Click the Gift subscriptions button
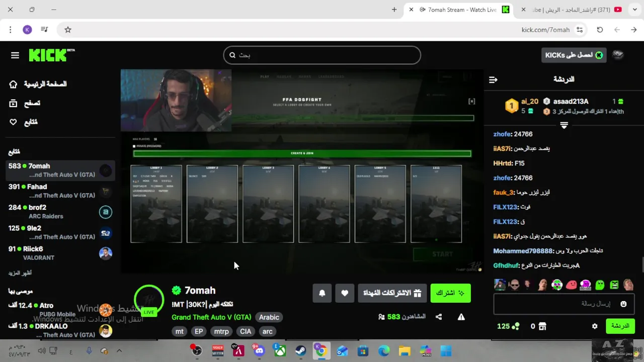Screen dimensions: 644x362 click(392, 293)
